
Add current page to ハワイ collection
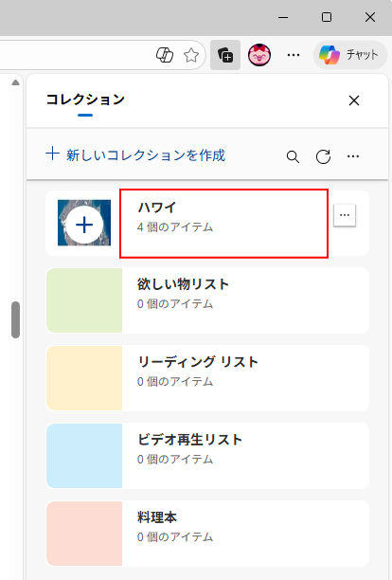click(x=84, y=225)
